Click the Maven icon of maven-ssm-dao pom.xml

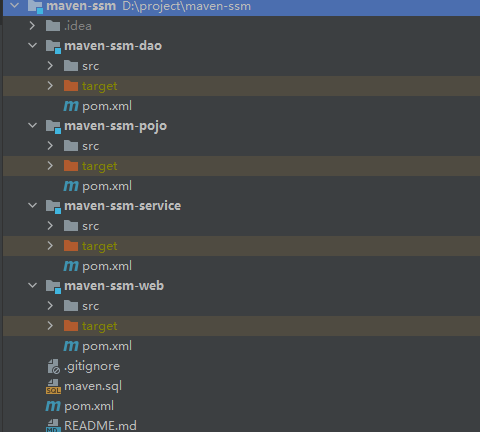(71, 106)
